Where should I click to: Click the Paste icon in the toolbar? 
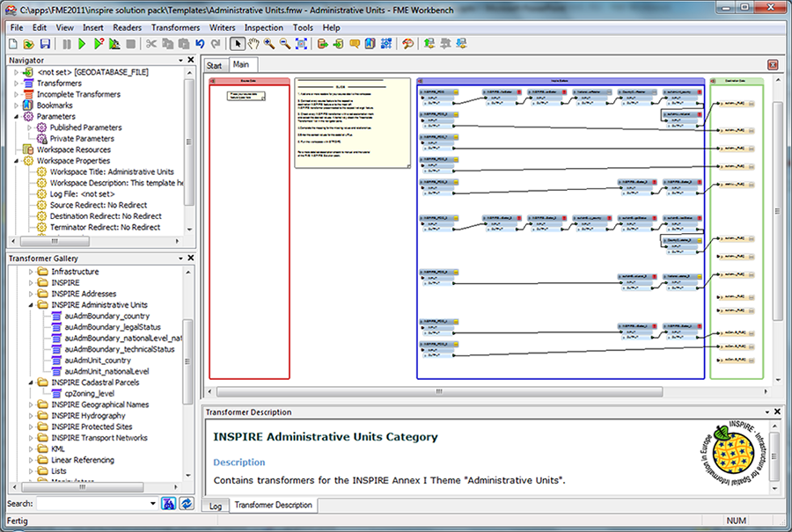point(184,45)
